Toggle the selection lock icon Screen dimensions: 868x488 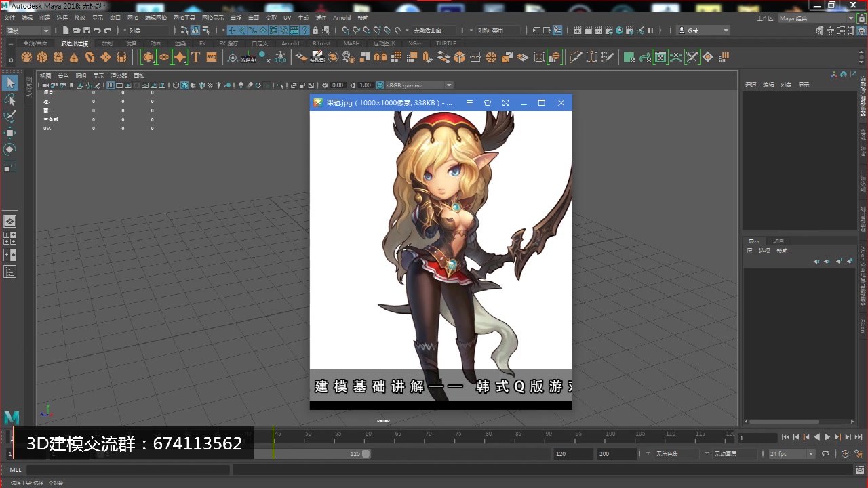(315, 30)
